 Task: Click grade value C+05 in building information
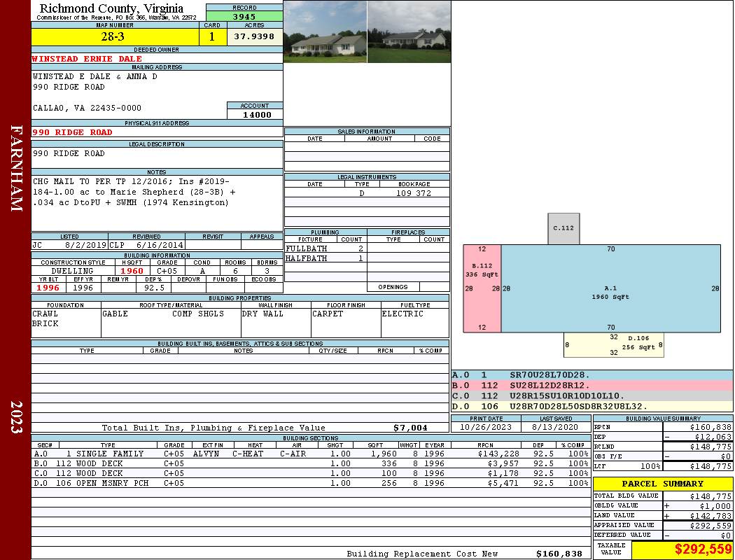[167, 271]
